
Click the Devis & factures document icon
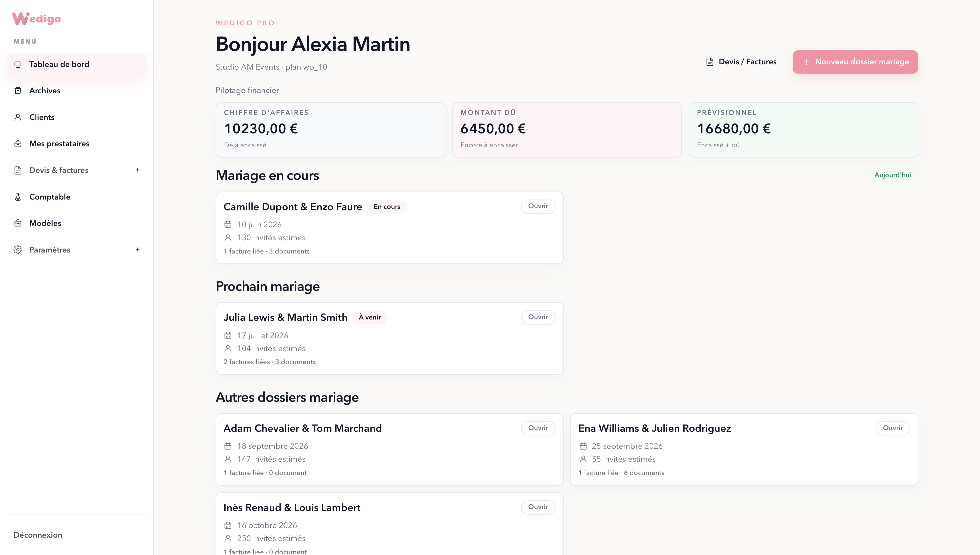pyautogui.click(x=18, y=170)
